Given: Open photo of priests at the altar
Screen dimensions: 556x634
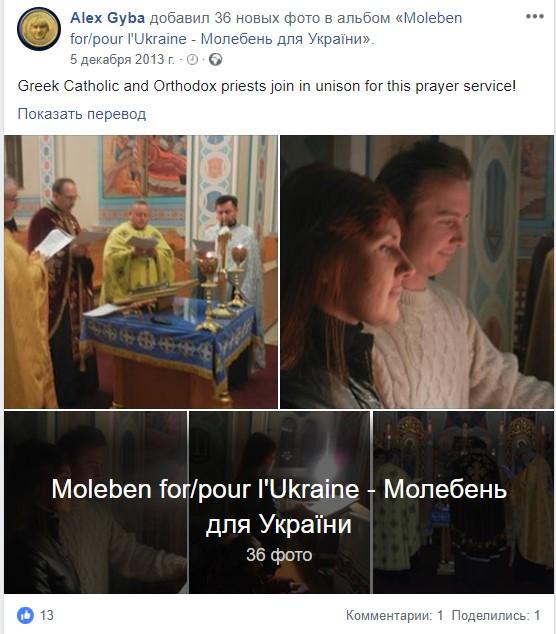Looking at the screenshot, I should point(141,272).
